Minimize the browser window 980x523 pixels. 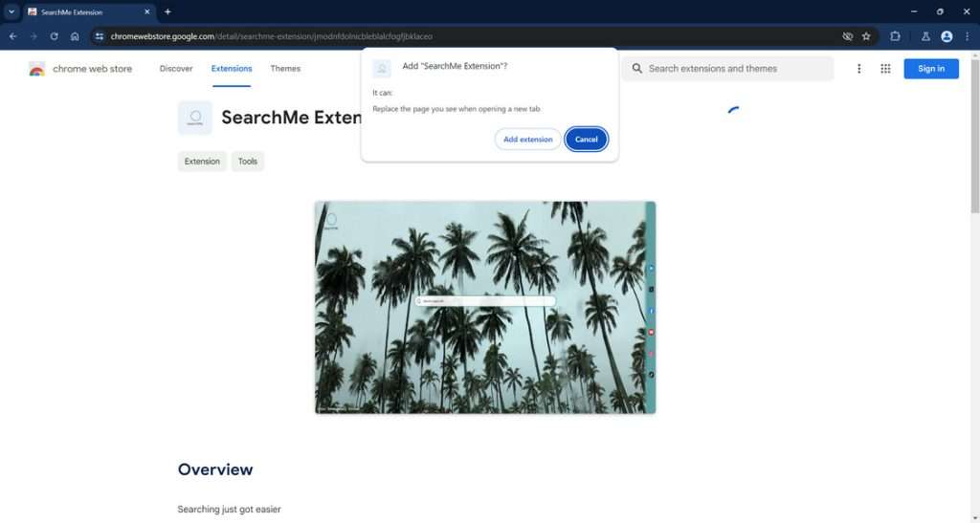(x=914, y=11)
